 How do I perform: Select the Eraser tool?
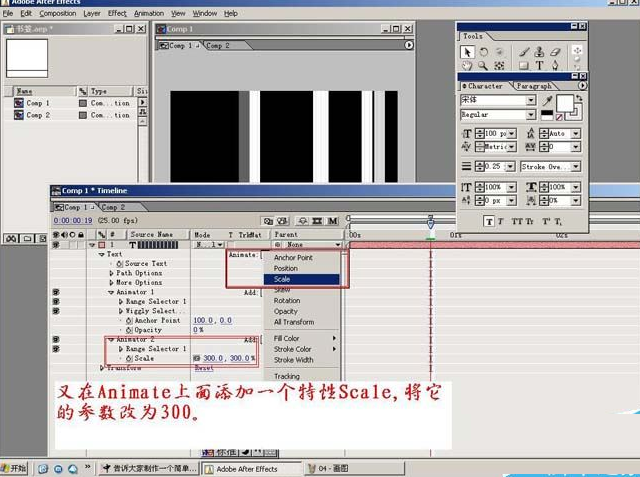[x=556, y=52]
